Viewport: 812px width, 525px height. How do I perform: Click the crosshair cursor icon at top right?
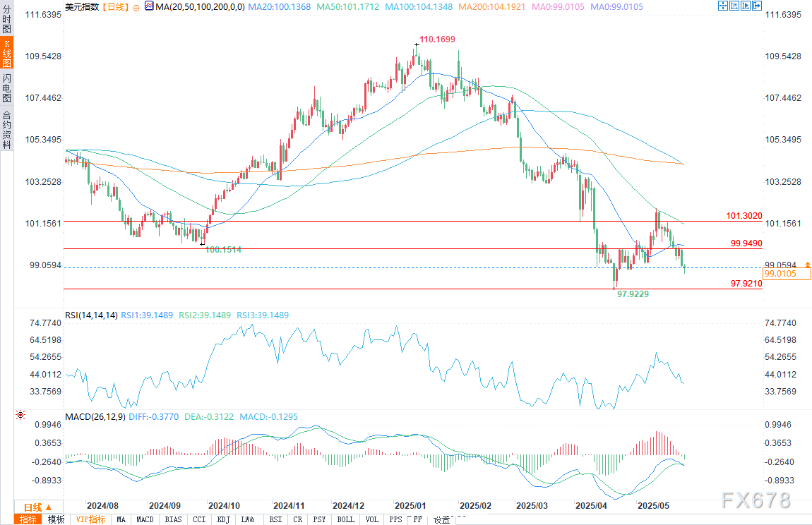pyautogui.click(x=723, y=6)
